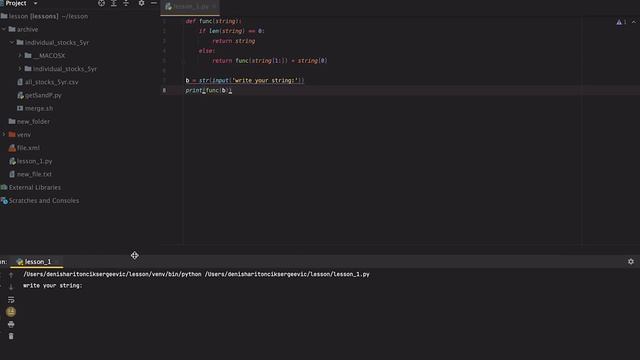Image resolution: width=640 pixels, height=360 pixels.
Task: Expand the venv folder
Action: pos(4,134)
